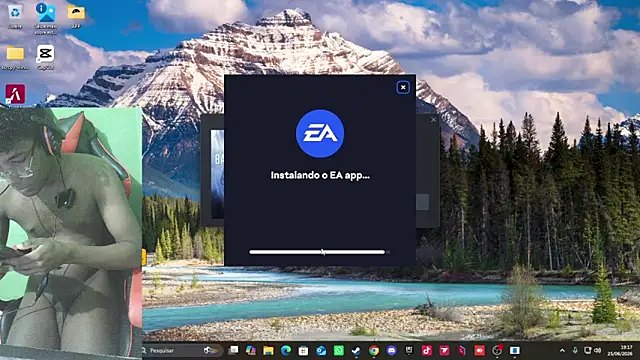This screenshot has height=360, width=640.
Task: Open the volume control in the tray
Action: click(x=598, y=350)
